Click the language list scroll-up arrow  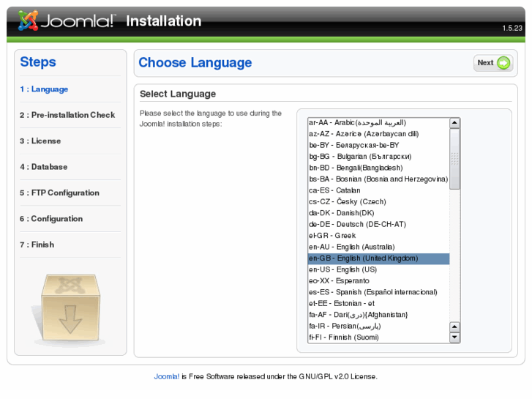(x=454, y=122)
